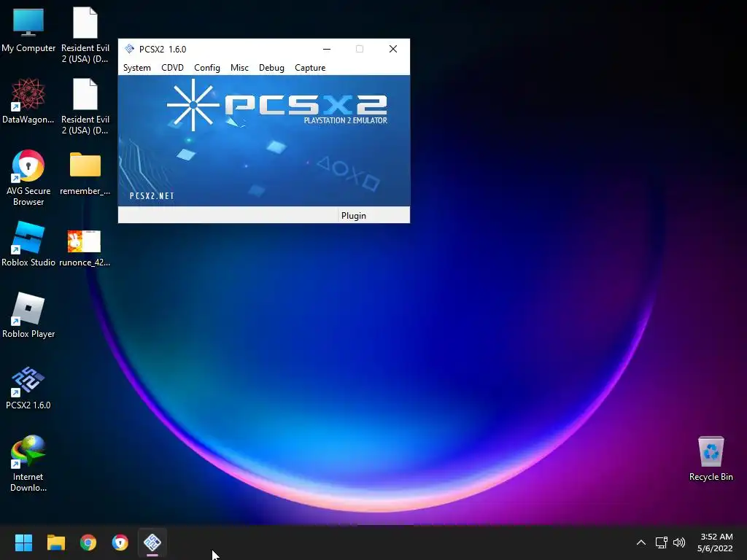Open the taskbar clock and date
747x560 pixels.
tap(715, 542)
